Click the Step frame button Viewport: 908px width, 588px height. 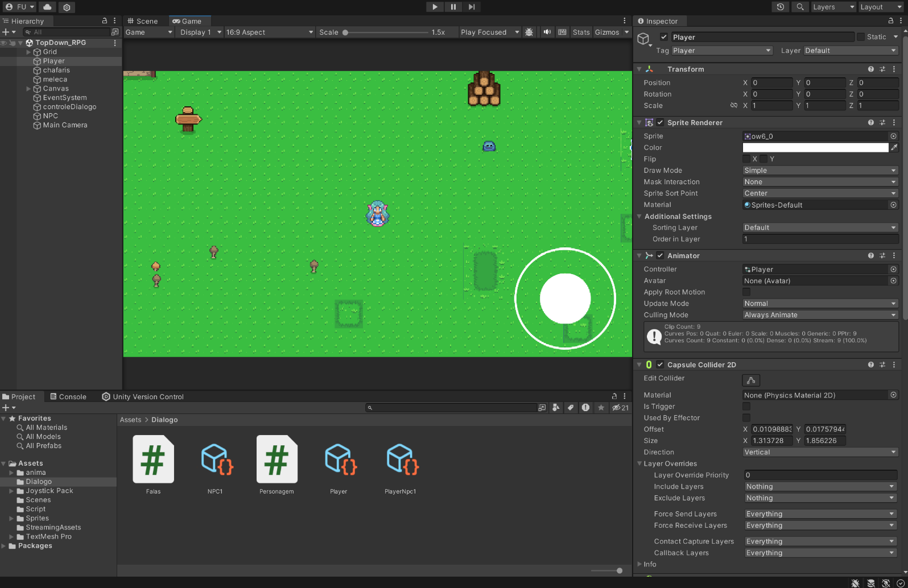pyautogui.click(x=472, y=7)
